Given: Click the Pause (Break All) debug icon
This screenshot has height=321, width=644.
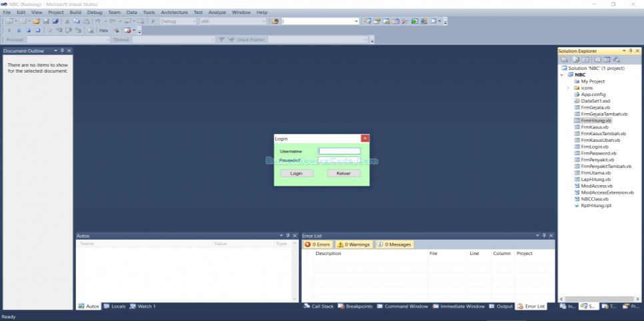Looking at the screenshot, I should click(x=19, y=31).
